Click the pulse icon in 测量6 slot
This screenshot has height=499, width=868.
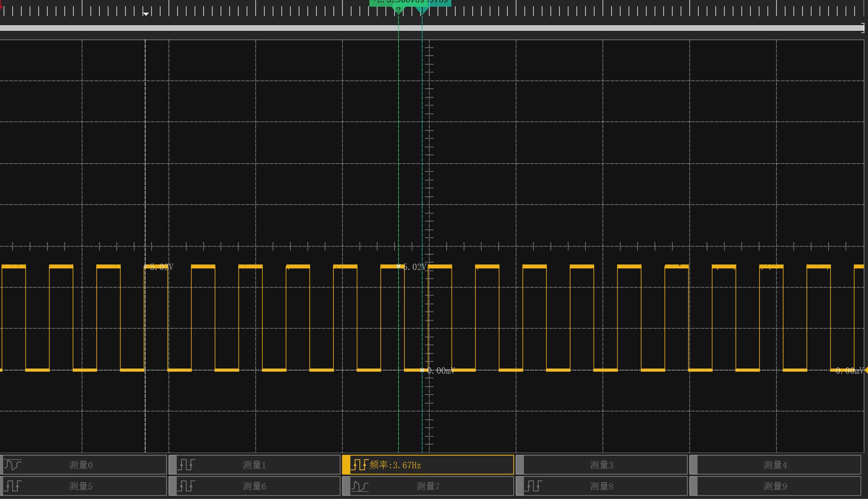[x=186, y=486]
